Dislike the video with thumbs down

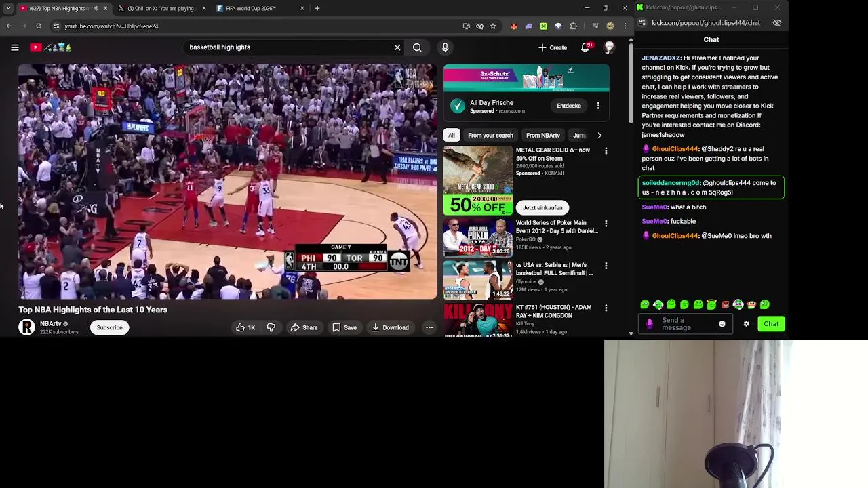(271, 327)
